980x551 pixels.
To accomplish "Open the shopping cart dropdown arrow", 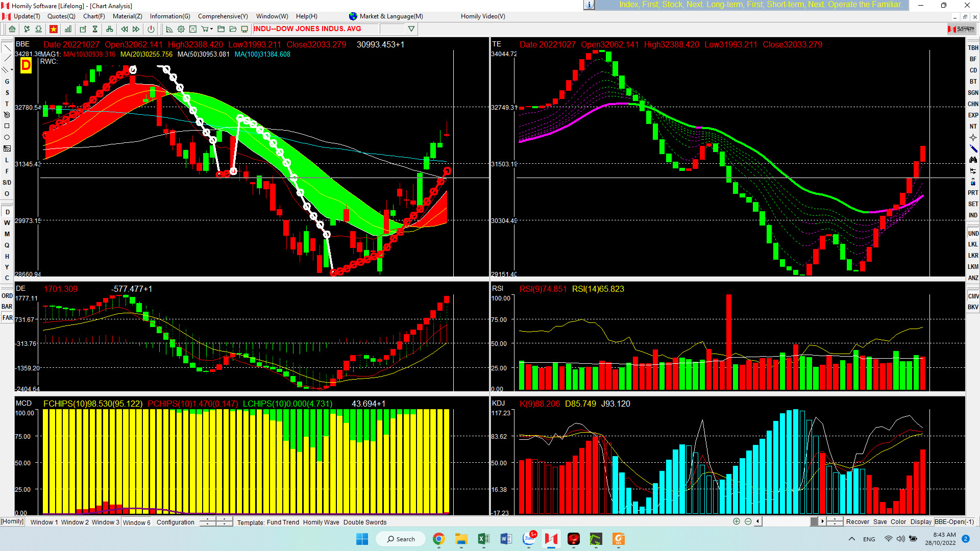I will (x=211, y=29).
